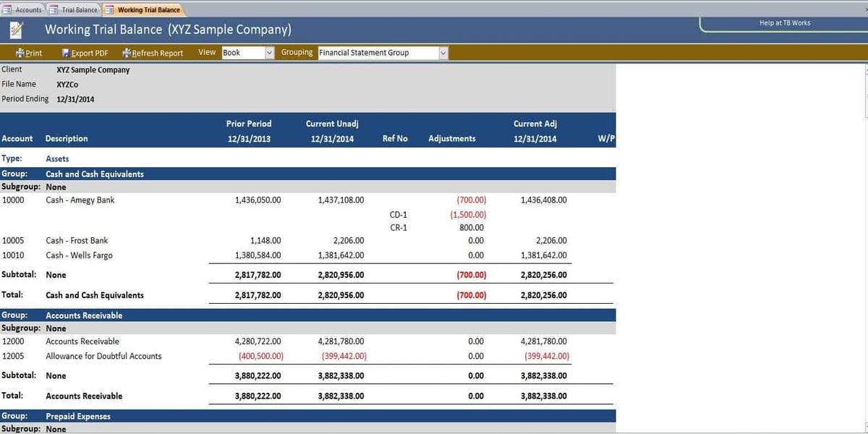This screenshot has height=434, width=868.
Task: Click the notepad-and-pencil icon in header
Action: coord(16,30)
